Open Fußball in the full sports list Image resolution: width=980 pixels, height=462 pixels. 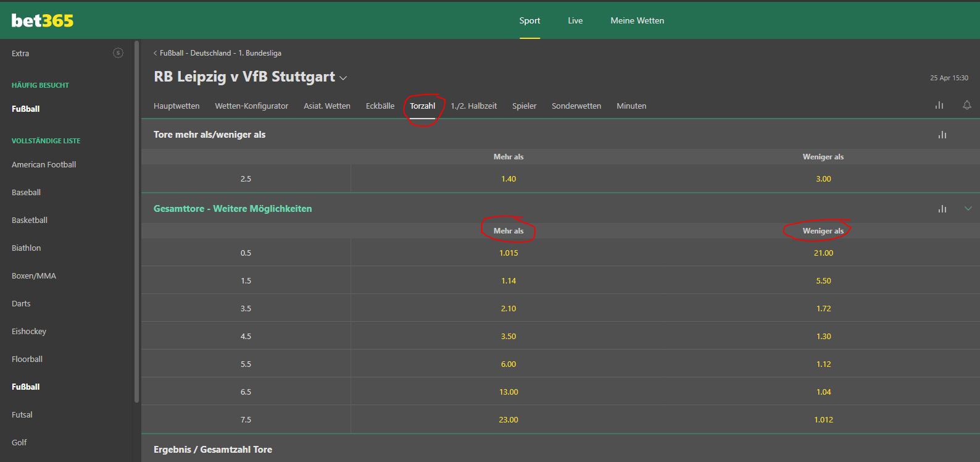tap(25, 387)
